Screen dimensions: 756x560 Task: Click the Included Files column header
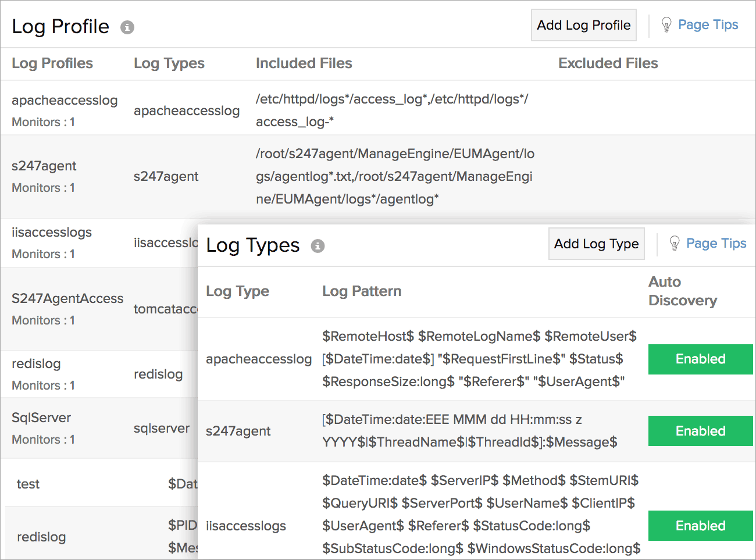304,63
